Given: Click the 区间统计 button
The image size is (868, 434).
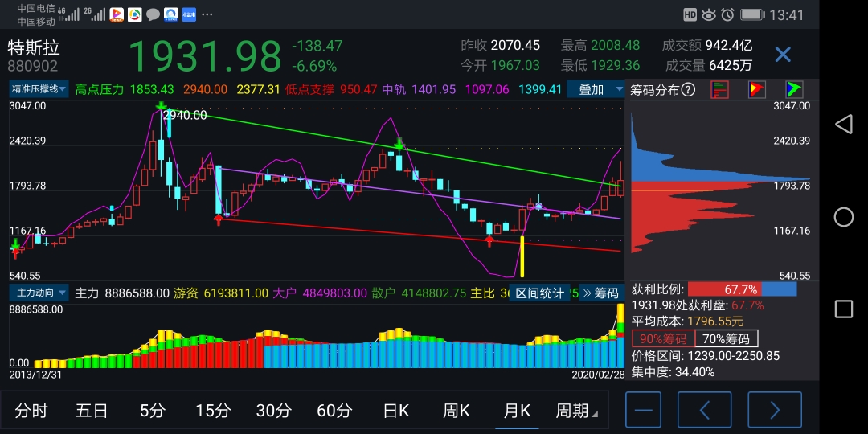Looking at the screenshot, I should (539, 293).
